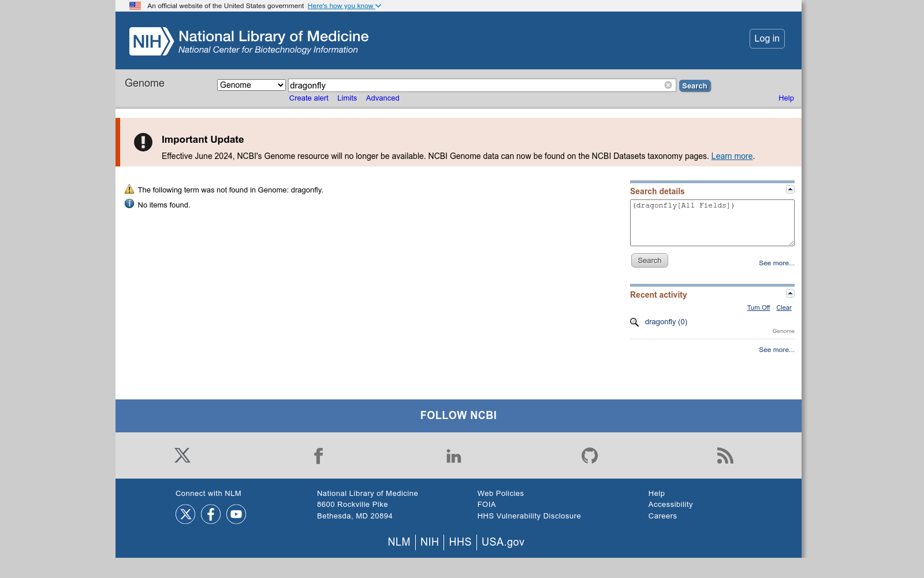Open HHS link in footer bottom row
Screen dimensions: 924x578
[460, 542]
